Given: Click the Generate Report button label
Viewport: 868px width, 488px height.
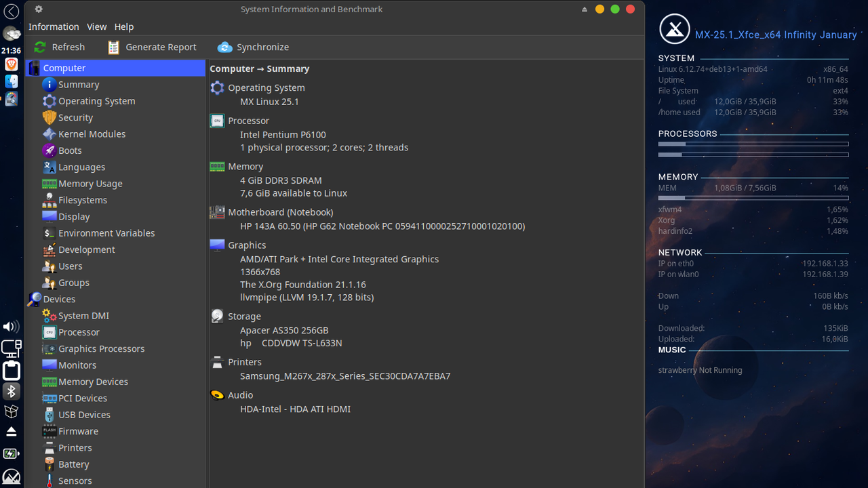Looking at the screenshot, I should [x=161, y=47].
